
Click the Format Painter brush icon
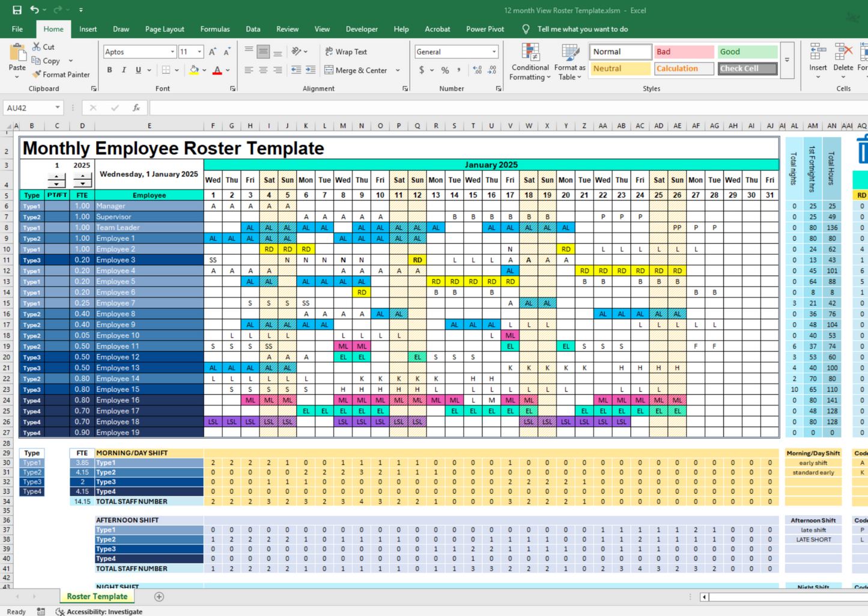point(37,75)
